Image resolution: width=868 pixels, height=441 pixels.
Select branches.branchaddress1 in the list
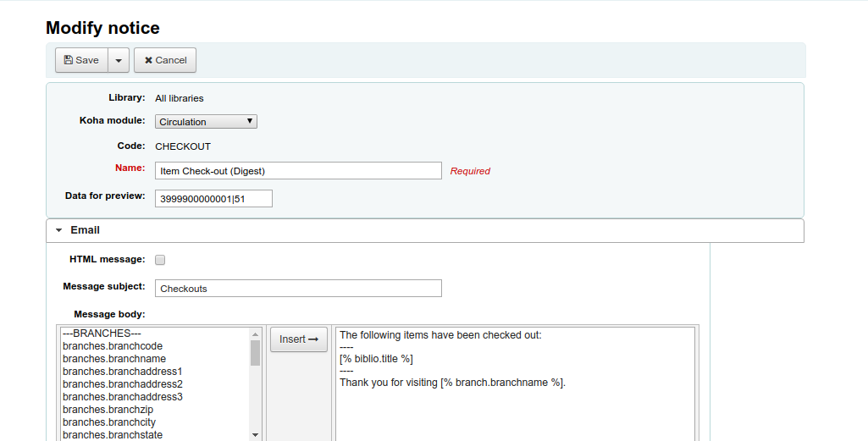coord(122,372)
